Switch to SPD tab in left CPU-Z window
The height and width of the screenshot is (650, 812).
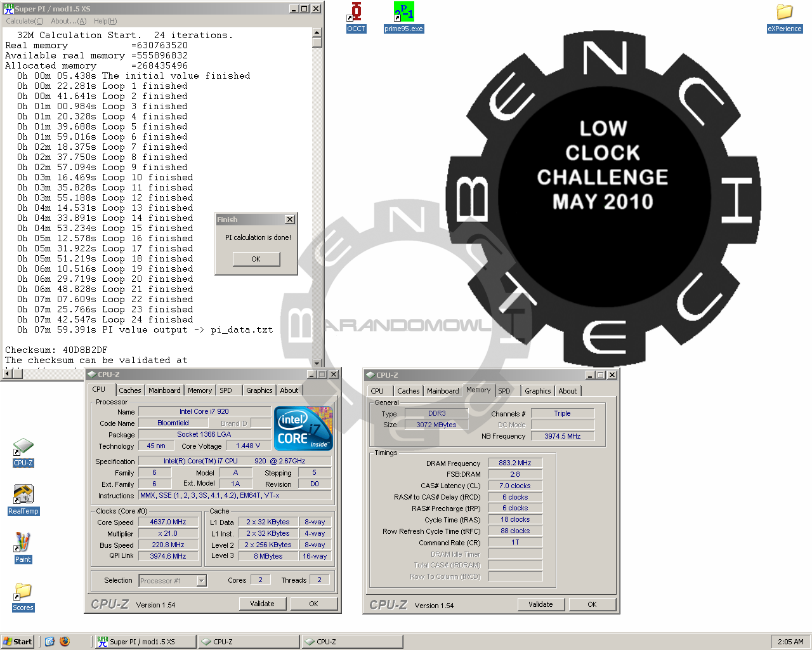(x=226, y=390)
